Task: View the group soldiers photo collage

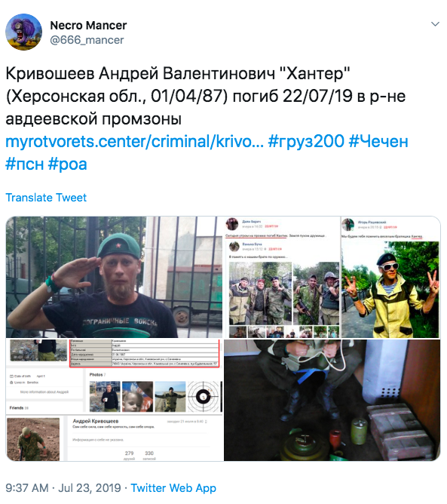Action: [x=284, y=293]
